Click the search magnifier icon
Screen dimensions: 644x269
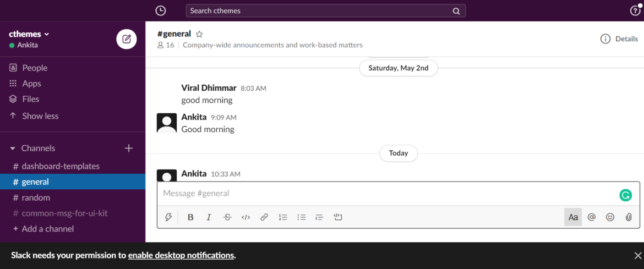click(x=456, y=11)
